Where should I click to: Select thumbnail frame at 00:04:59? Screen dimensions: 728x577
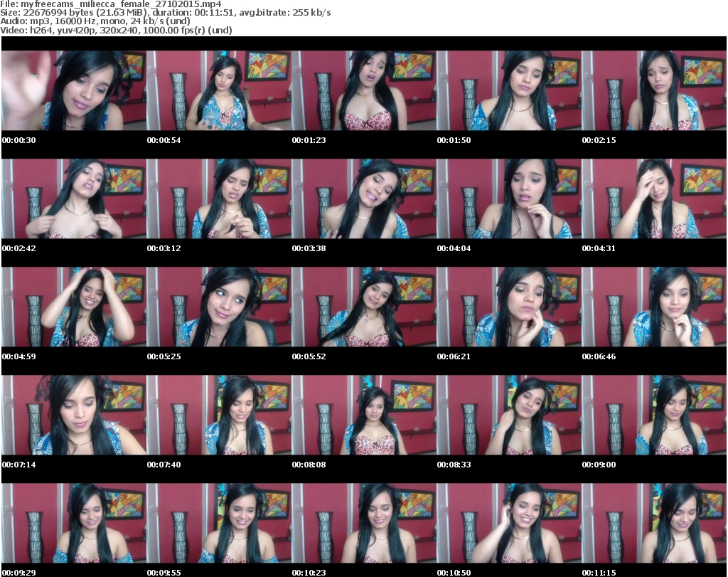pos(74,307)
